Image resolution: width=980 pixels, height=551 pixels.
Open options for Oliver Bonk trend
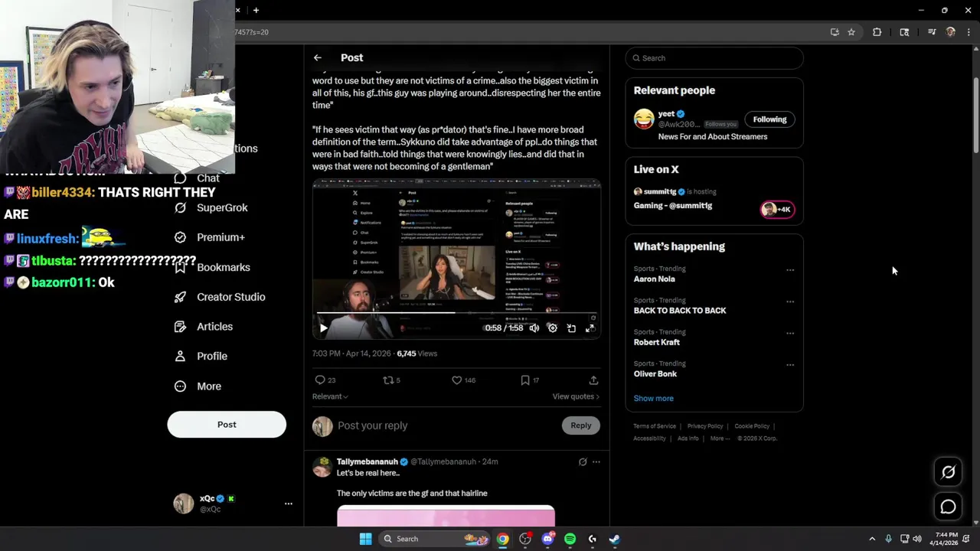coord(790,365)
